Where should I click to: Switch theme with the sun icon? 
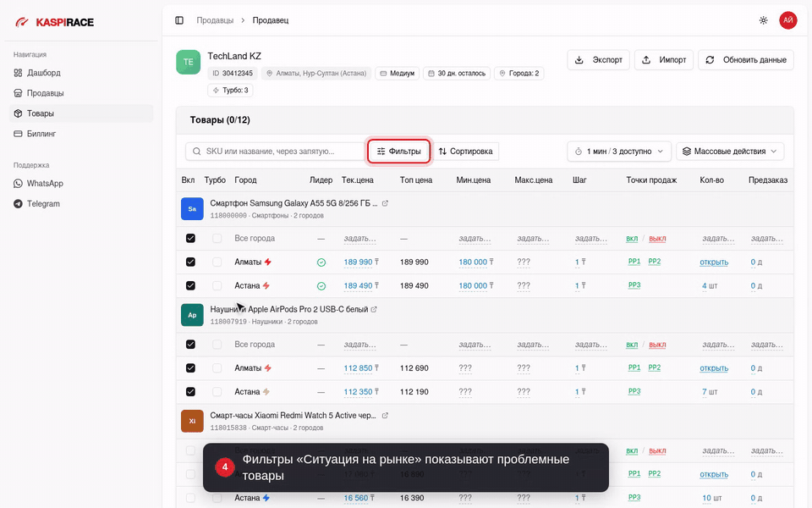point(763,20)
